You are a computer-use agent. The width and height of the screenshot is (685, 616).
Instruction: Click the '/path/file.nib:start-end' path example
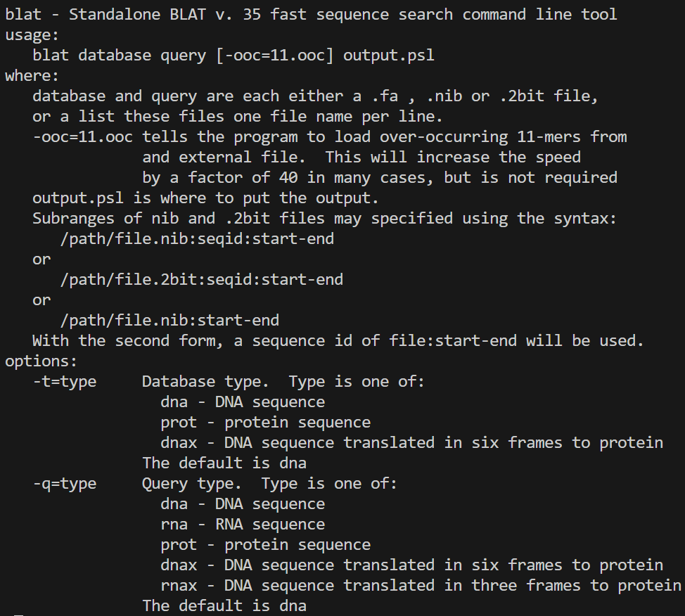[169, 321]
